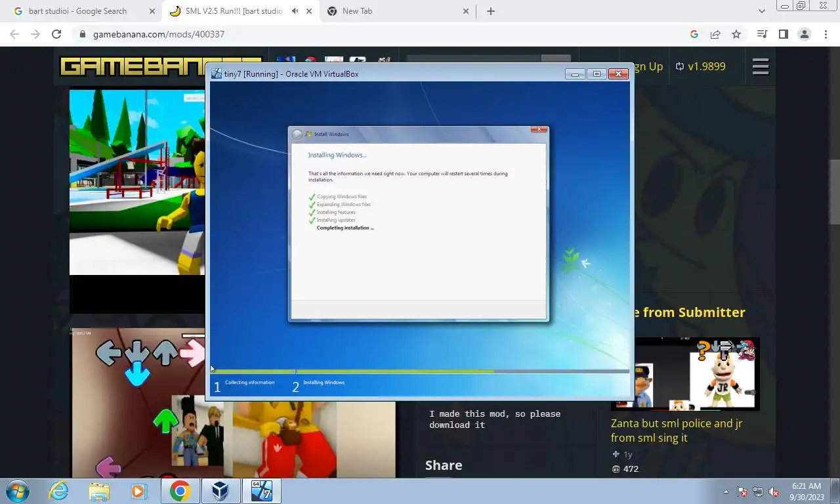Open the Windows Start menu
Screen dimensions: 840x504
(17, 491)
